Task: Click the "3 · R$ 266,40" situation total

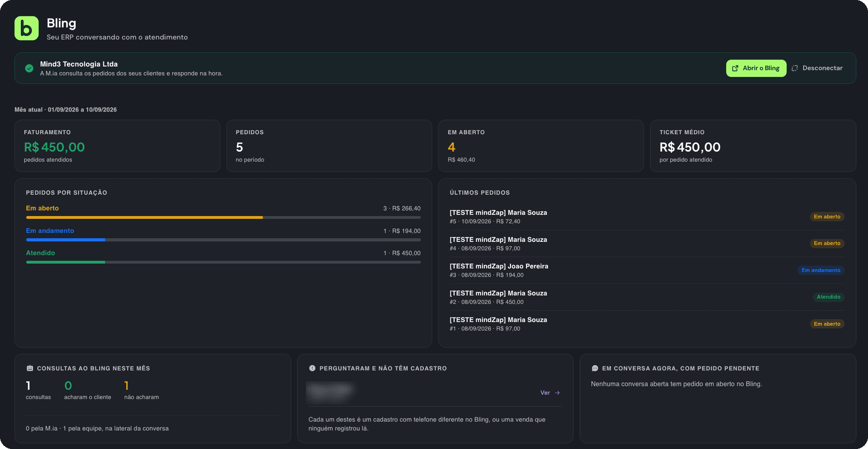Action: tap(402, 208)
